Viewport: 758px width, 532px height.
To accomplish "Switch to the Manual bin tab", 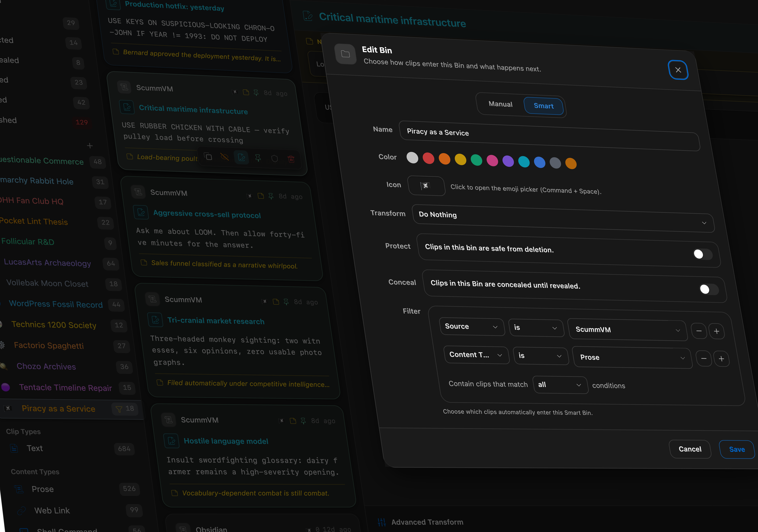I will click(x=500, y=104).
